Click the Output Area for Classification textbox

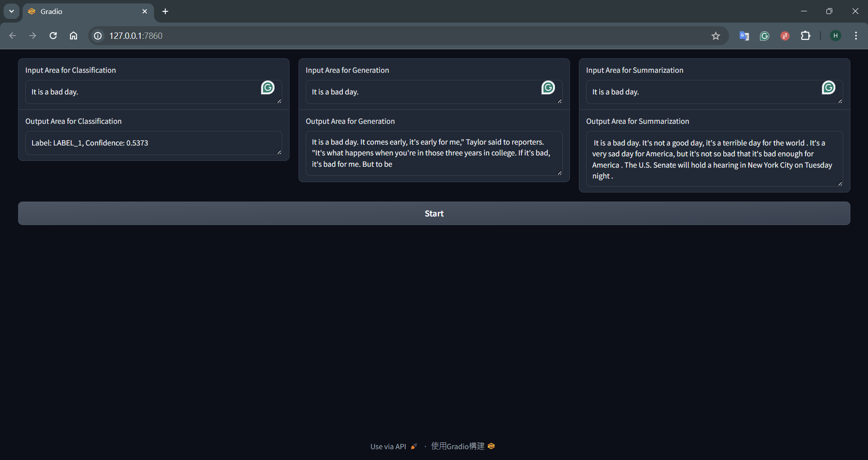154,143
